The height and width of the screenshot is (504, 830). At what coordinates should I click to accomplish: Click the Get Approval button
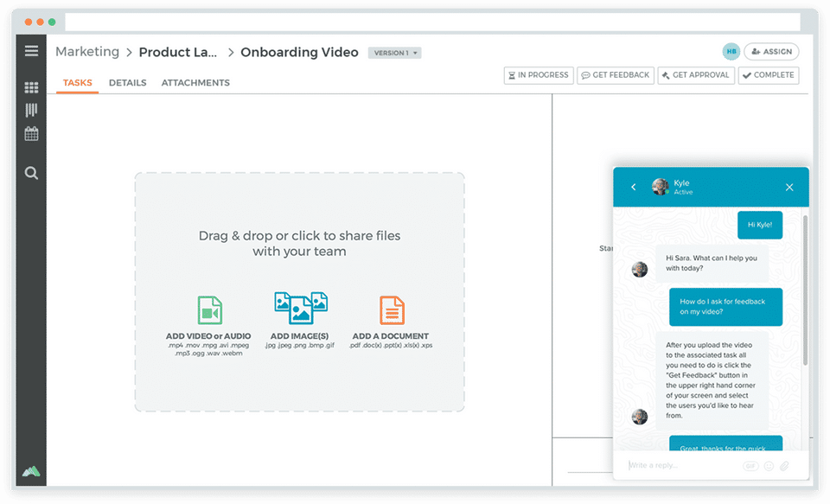(695, 75)
